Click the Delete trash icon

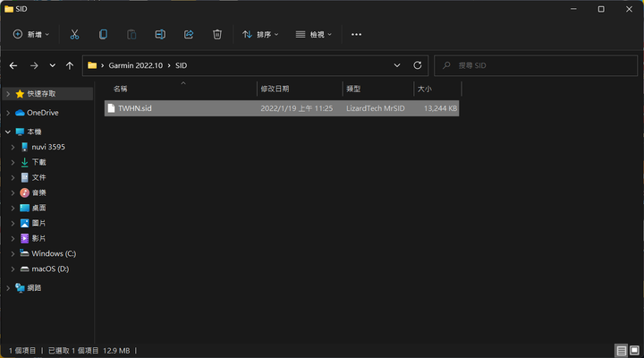pos(217,35)
